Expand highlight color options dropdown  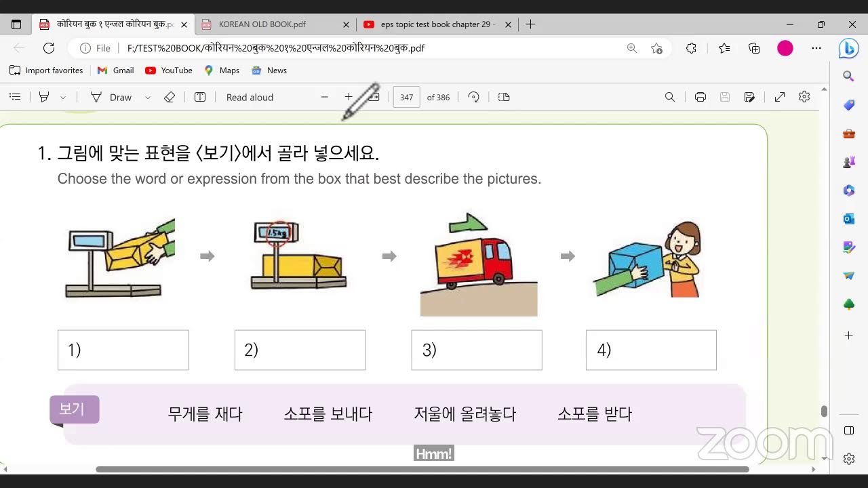(63, 97)
